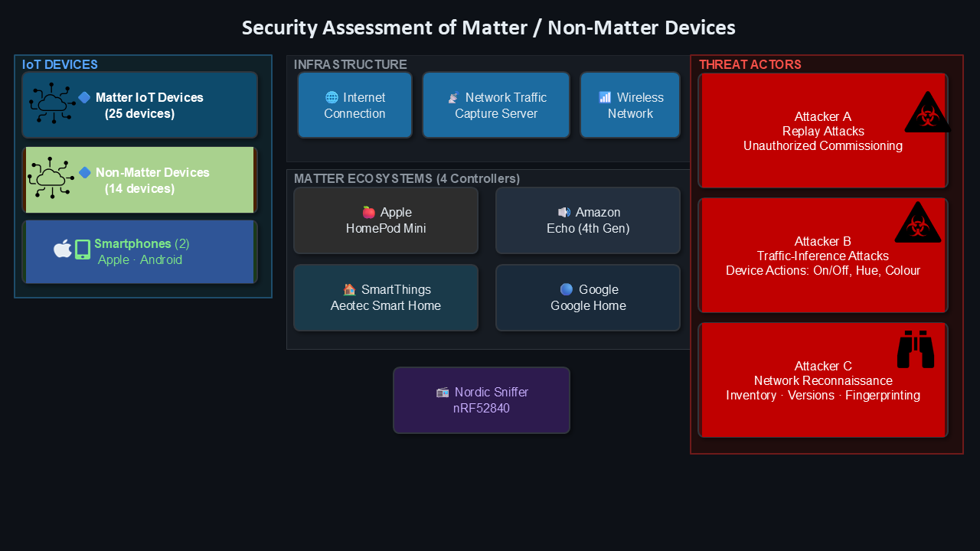Select the Smartphones card

[x=139, y=252]
